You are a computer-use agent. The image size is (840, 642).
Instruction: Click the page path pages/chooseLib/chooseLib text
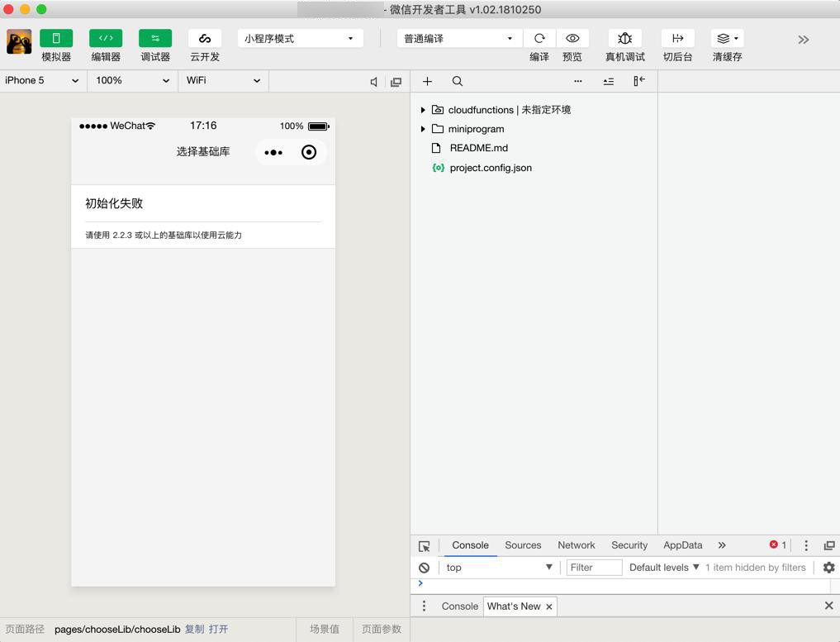click(117, 629)
